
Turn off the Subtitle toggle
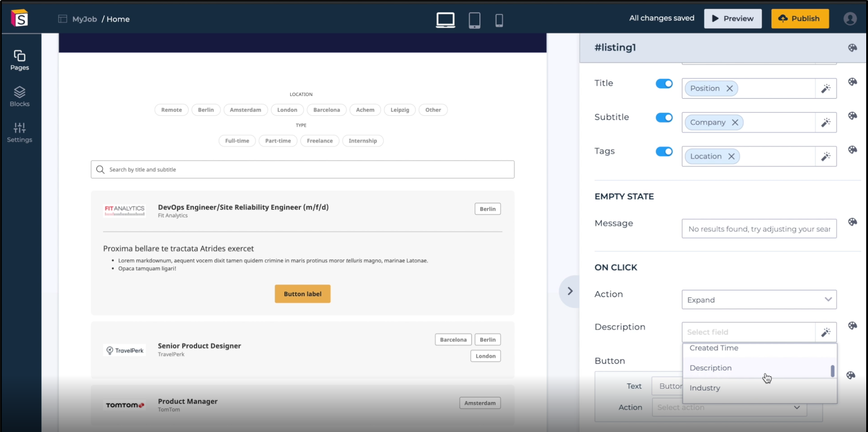(664, 118)
